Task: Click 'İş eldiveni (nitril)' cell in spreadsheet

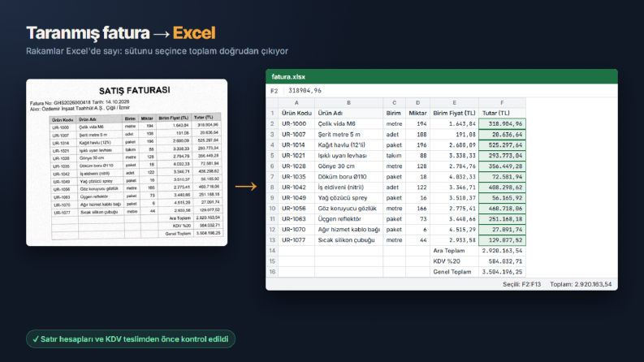Action: pos(348,187)
